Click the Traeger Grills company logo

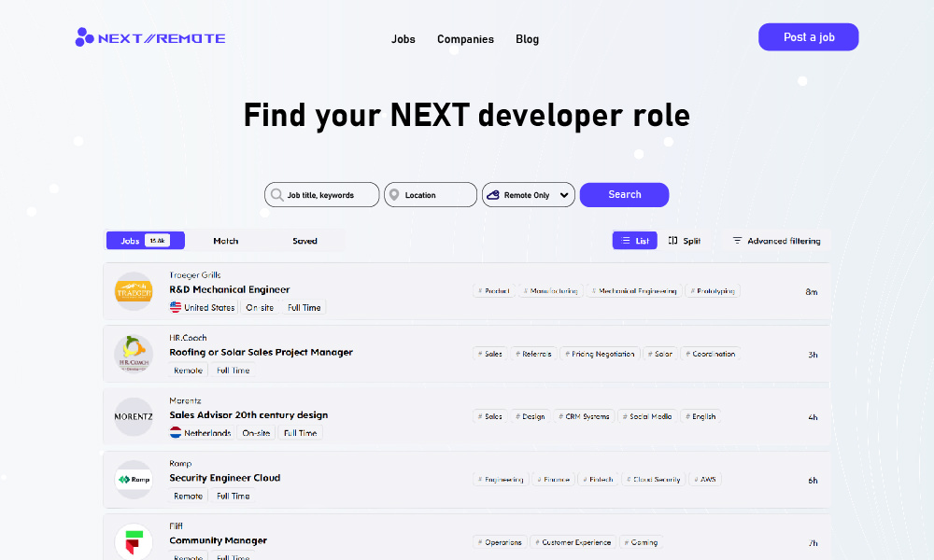coord(134,290)
